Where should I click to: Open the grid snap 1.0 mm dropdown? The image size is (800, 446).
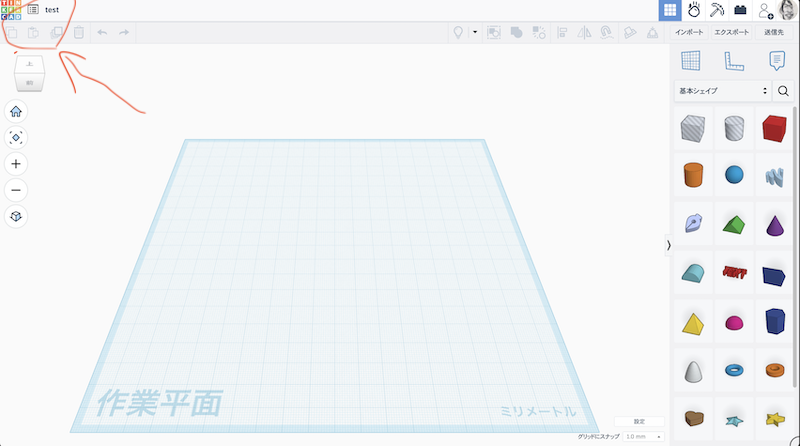644,437
